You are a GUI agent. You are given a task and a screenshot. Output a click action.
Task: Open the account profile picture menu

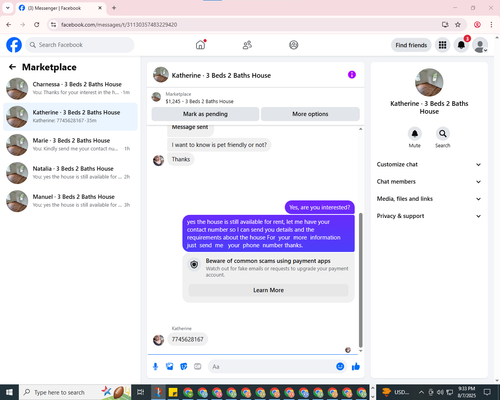[480, 45]
